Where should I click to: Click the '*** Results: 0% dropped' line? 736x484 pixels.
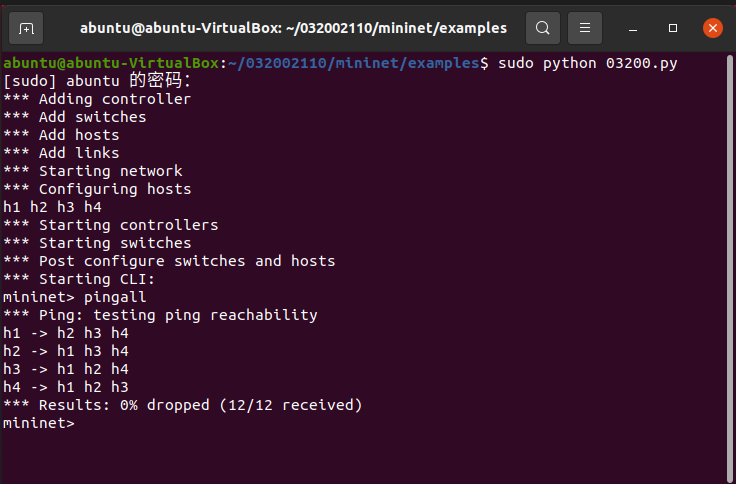point(182,405)
